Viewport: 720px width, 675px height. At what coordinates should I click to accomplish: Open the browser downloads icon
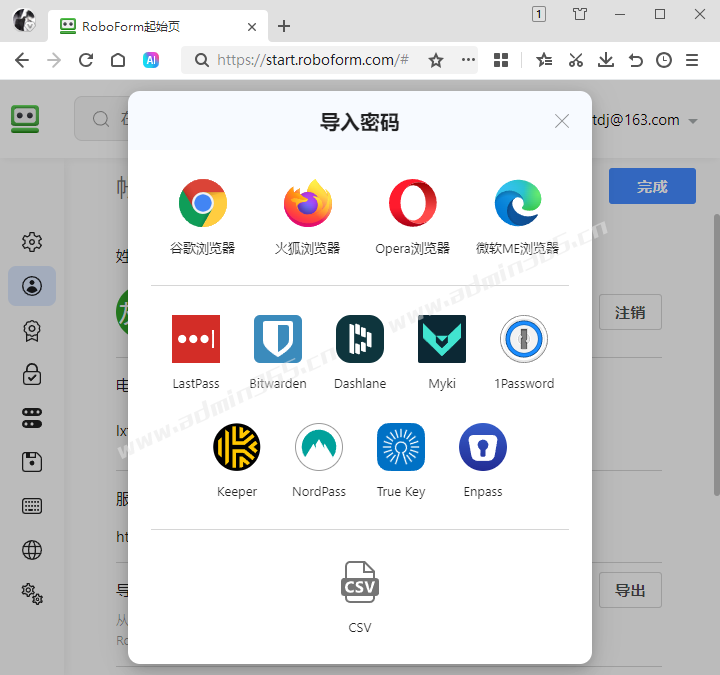(x=606, y=60)
